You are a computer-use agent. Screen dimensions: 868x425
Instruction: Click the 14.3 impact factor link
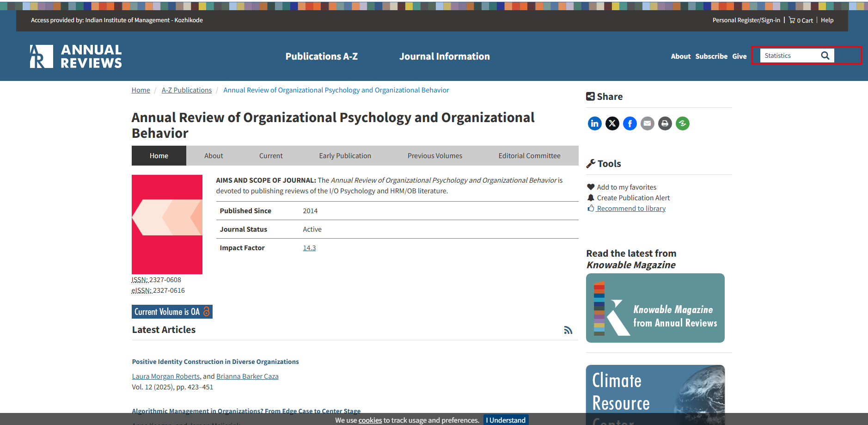click(309, 248)
